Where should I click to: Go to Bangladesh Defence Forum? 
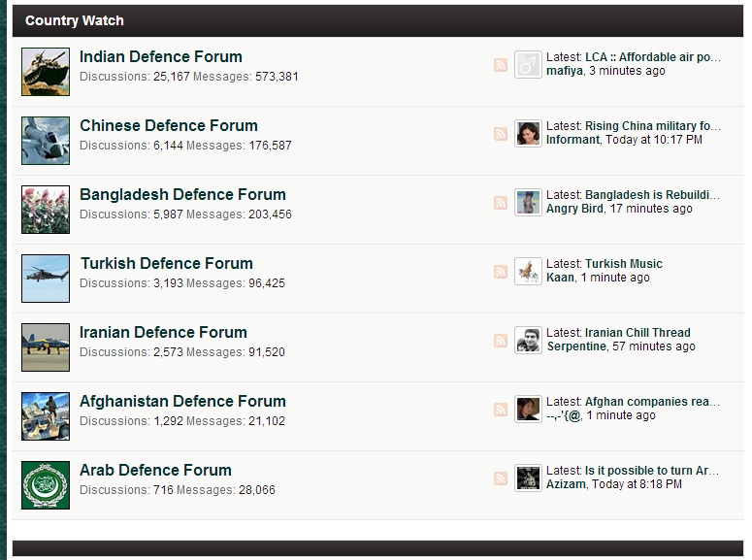tap(182, 194)
